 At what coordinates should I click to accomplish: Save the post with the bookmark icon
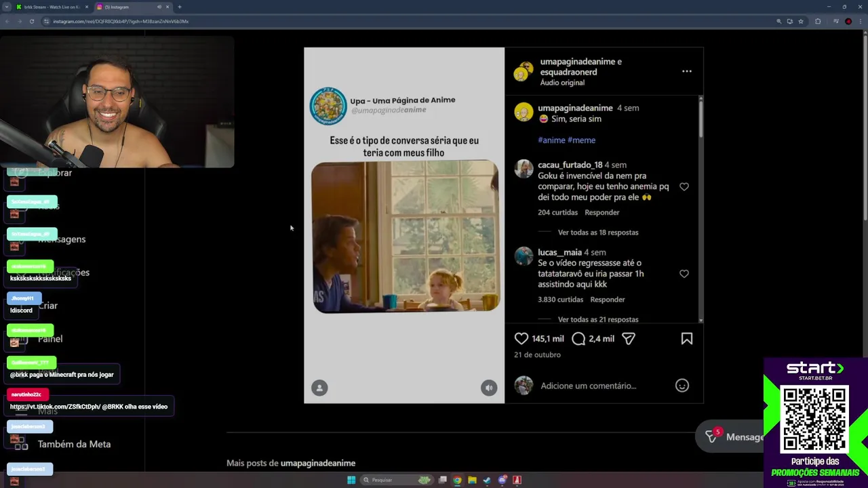click(687, 338)
